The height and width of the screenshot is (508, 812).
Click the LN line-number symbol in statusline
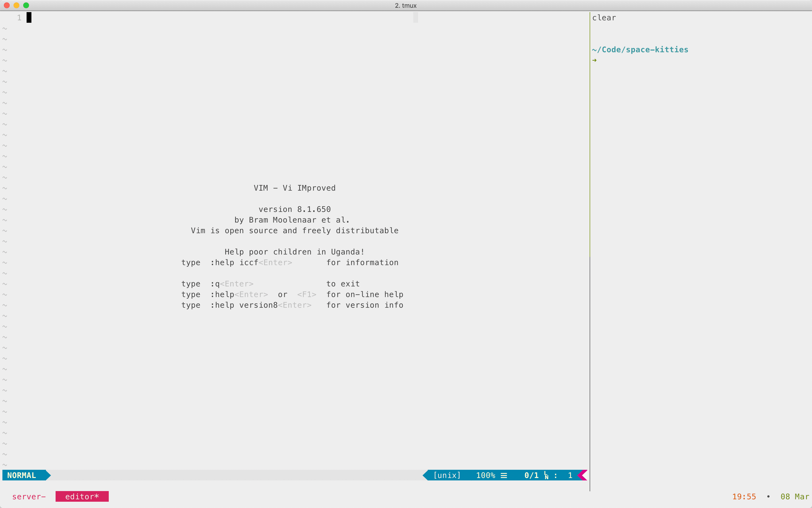tap(546, 475)
